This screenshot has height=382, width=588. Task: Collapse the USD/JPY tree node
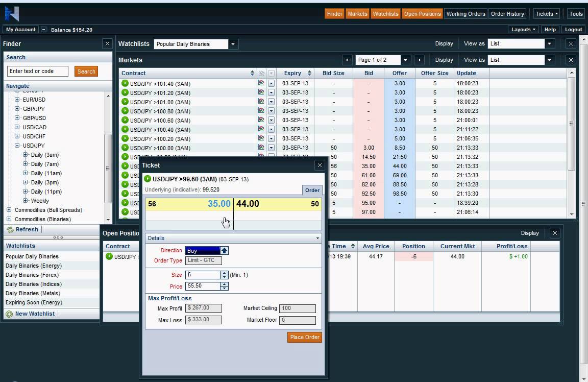[x=17, y=146]
